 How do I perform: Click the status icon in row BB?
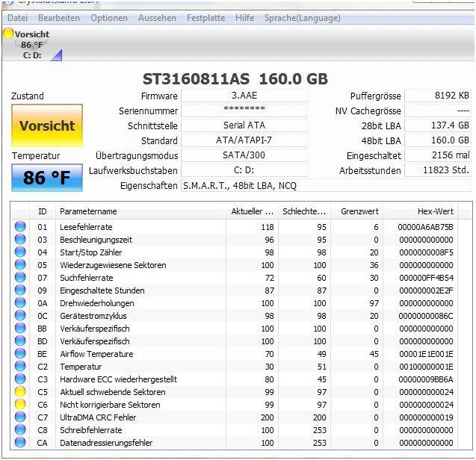(x=20, y=329)
